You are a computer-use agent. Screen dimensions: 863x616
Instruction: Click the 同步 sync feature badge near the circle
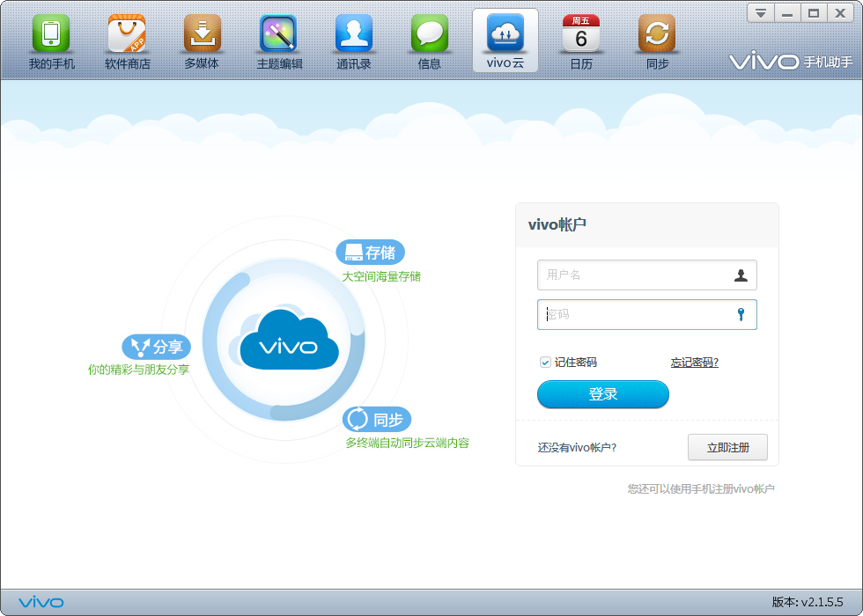click(x=377, y=420)
